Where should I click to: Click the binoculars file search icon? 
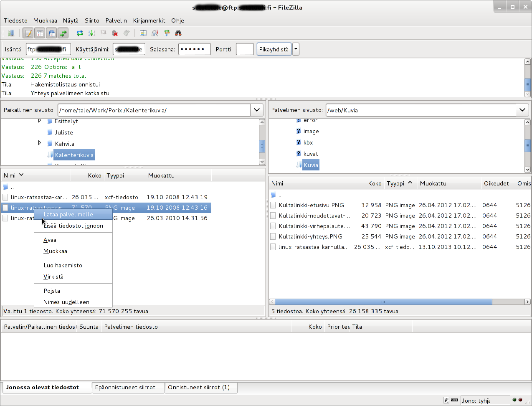178,33
